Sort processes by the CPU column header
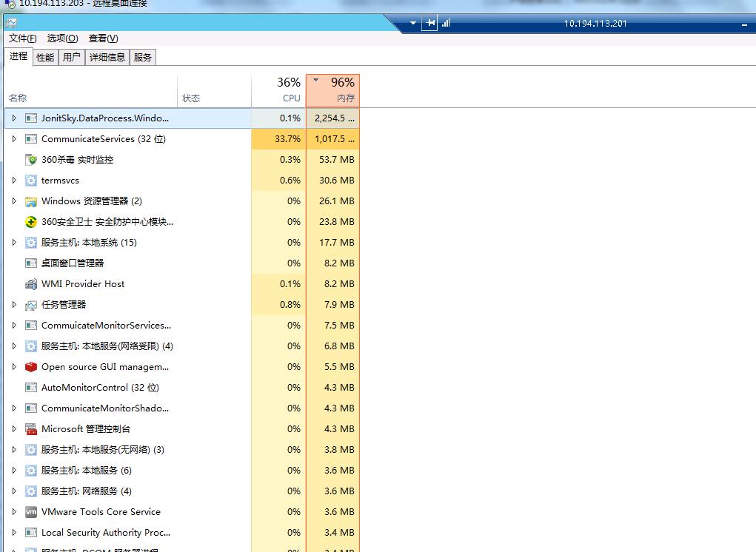This screenshot has width=756, height=552. click(278, 92)
